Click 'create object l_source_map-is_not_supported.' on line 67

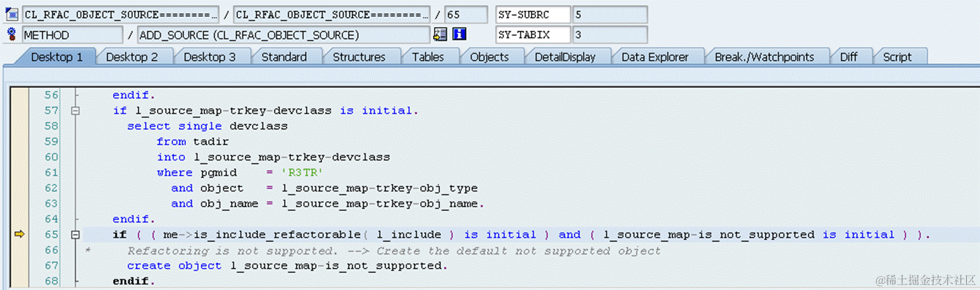[x=287, y=265]
